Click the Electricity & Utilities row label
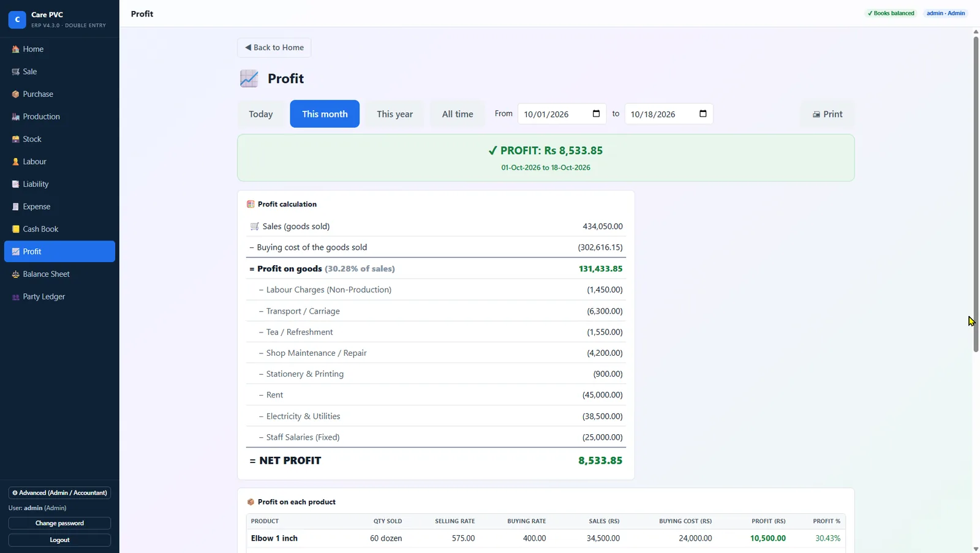Screen dimensions: 980x553 click(x=303, y=416)
